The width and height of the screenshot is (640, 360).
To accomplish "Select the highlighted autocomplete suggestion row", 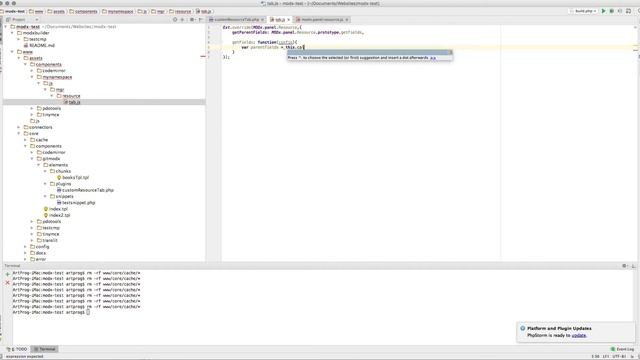I will (369, 52).
